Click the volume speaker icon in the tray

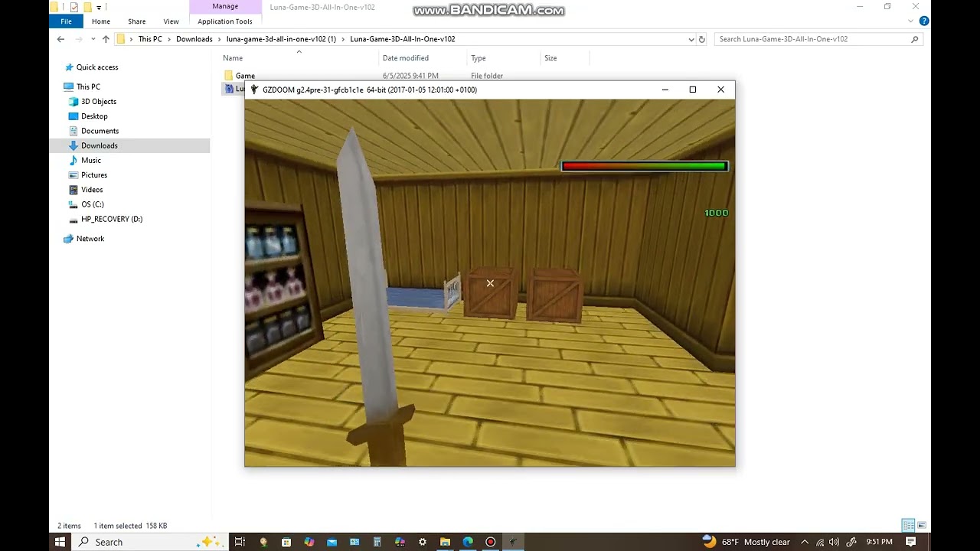(835, 542)
